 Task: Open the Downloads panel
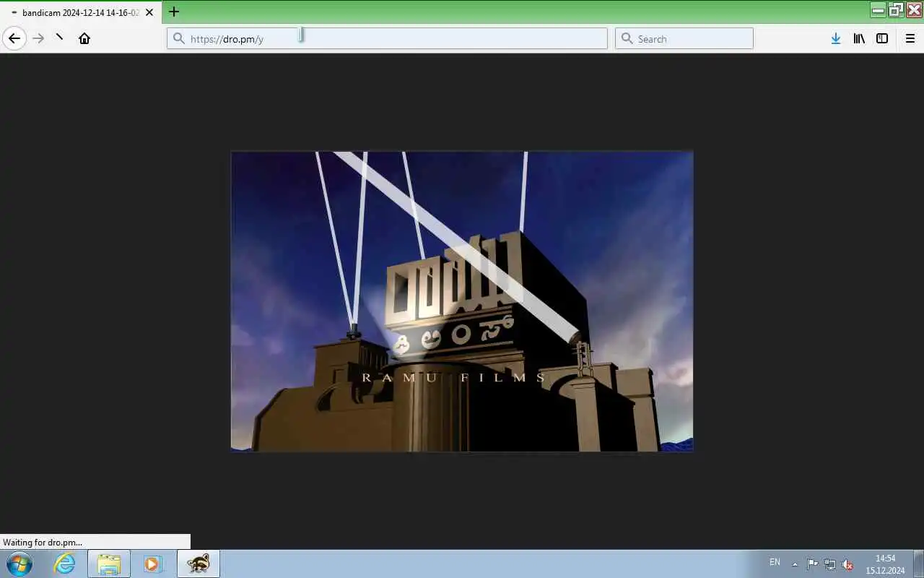835,38
